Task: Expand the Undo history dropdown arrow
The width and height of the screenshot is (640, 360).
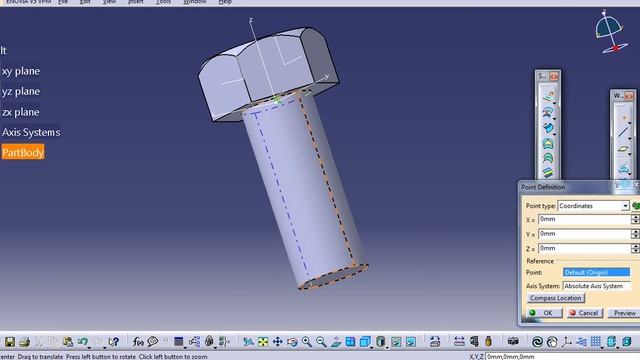Action: tap(89, 347)
